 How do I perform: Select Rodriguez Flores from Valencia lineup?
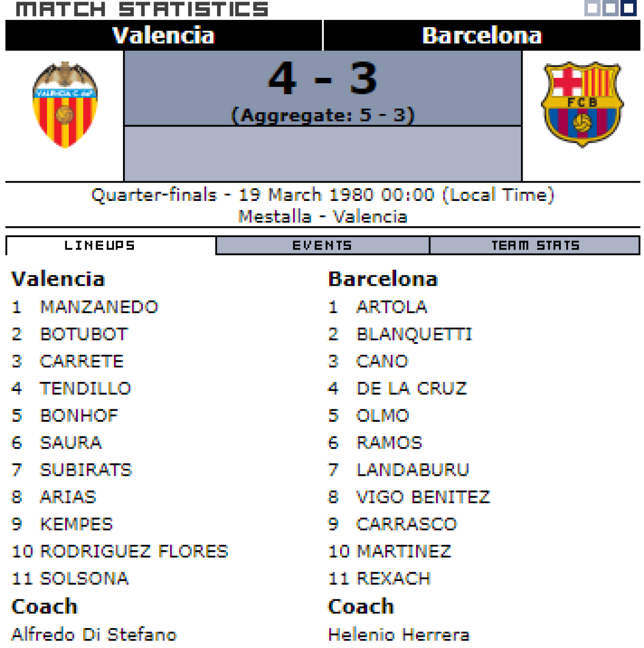coord(134,551)
